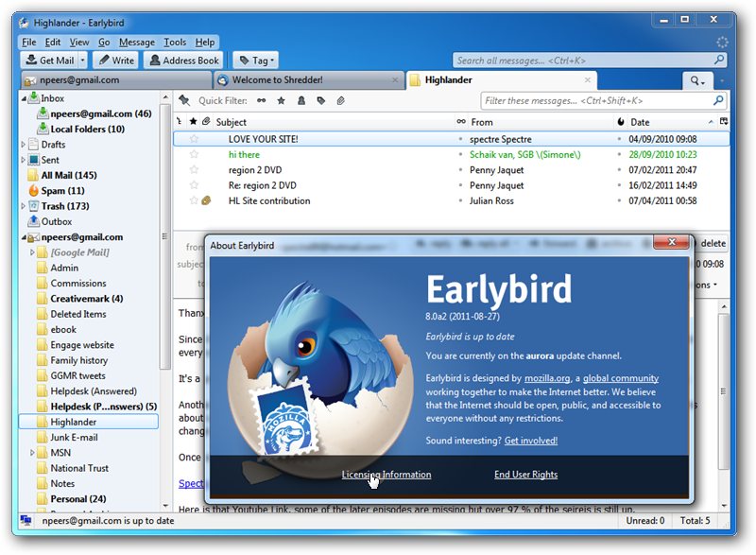Close the About Earlybird dialog

point(672,242)
